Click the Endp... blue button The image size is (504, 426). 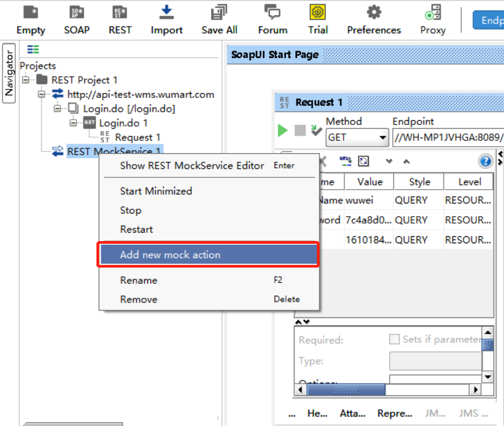click(489, 20)
